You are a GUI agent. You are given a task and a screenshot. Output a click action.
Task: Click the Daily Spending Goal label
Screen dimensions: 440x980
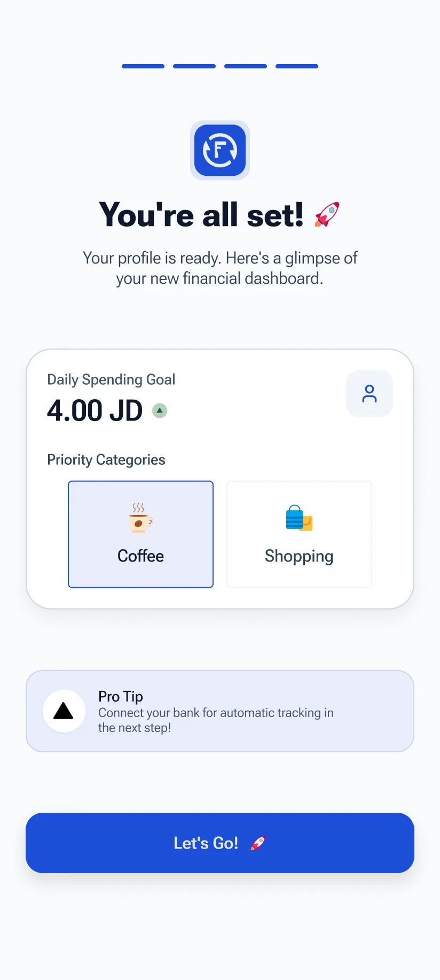pyautogui.click(x=111, y=379)
